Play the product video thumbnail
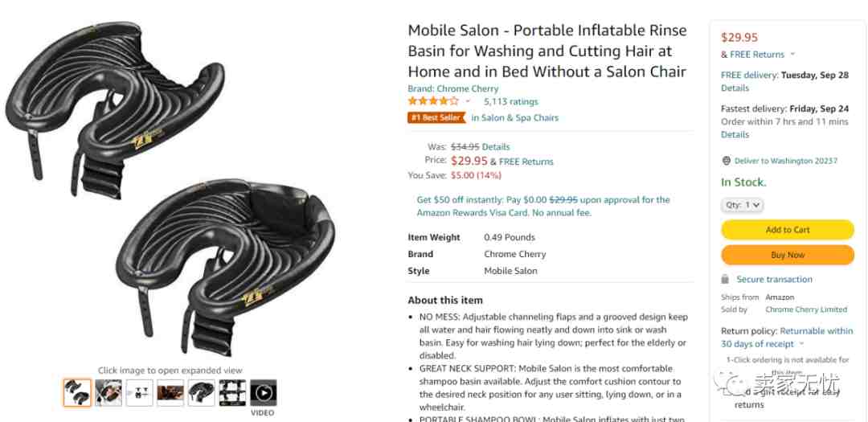This screenshot has width=868, height=422. coord(264,392)
